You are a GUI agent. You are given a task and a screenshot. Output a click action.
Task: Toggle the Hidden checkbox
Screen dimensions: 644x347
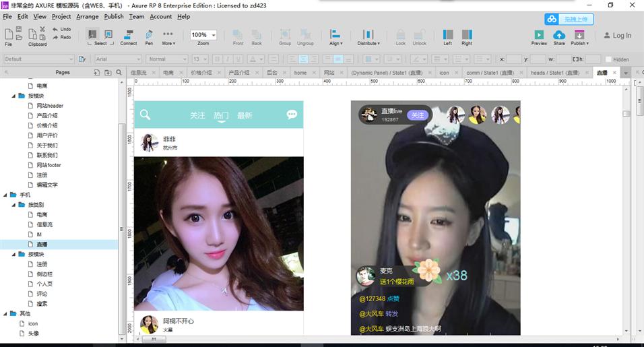(x=608, y=59)
